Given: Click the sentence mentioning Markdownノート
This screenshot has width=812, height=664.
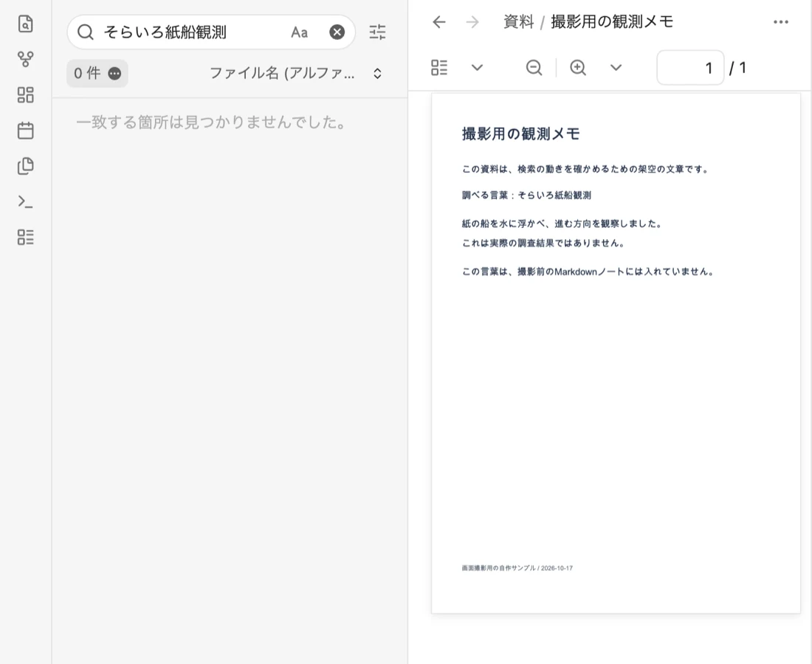Looking at the screenshot, I should click(x=589, y=272).
